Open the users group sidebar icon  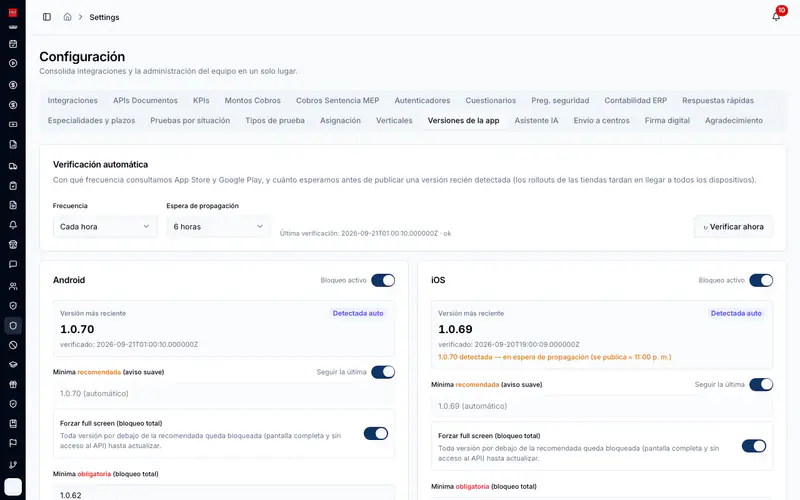[x=13, y=286]
